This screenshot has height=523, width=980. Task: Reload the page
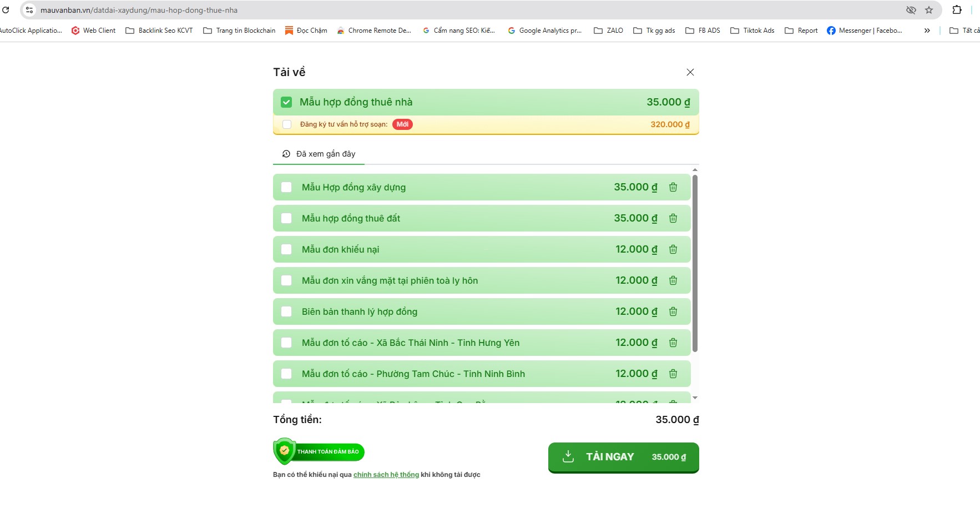pyautogui.click(x=6, y=10)
